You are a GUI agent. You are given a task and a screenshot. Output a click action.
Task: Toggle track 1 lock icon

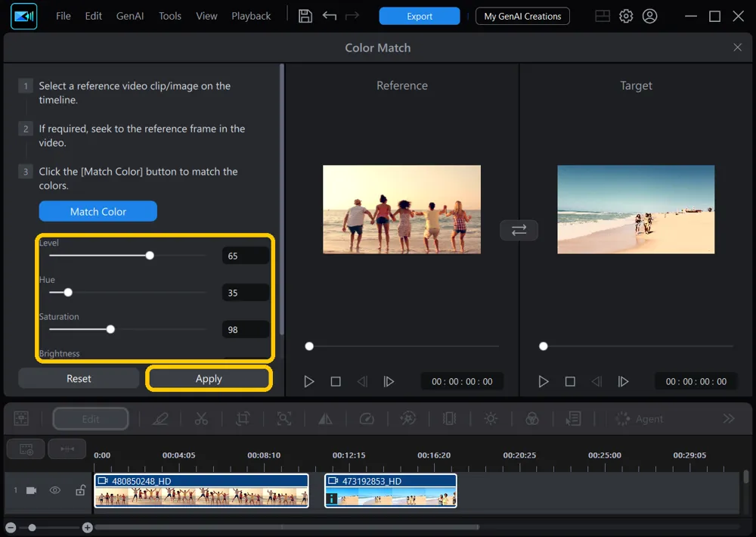(x=80, y=490)
